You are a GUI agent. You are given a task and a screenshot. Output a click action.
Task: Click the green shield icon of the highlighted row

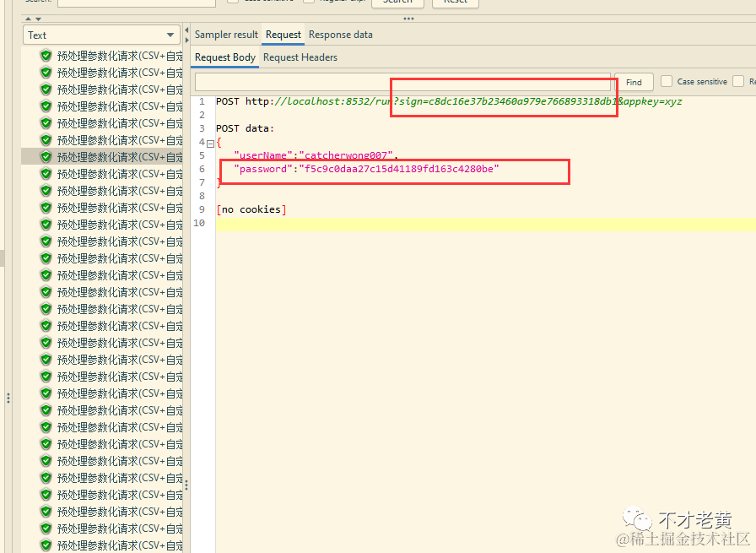[46, 157]
